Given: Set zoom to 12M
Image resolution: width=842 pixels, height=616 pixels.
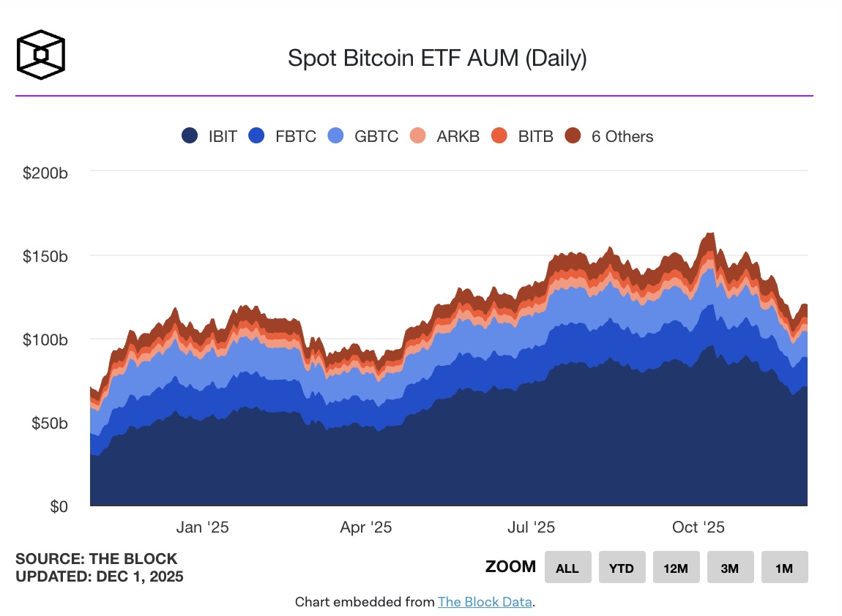Looking at the screenshot, I should point(676,568).
